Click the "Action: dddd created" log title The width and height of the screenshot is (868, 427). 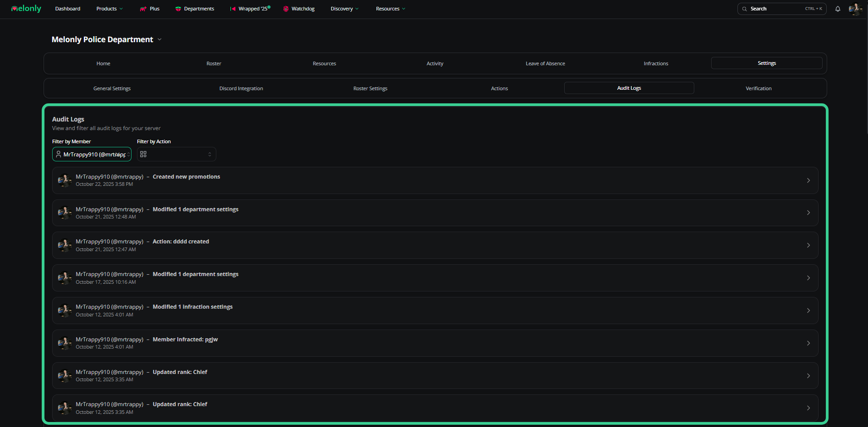181,242
